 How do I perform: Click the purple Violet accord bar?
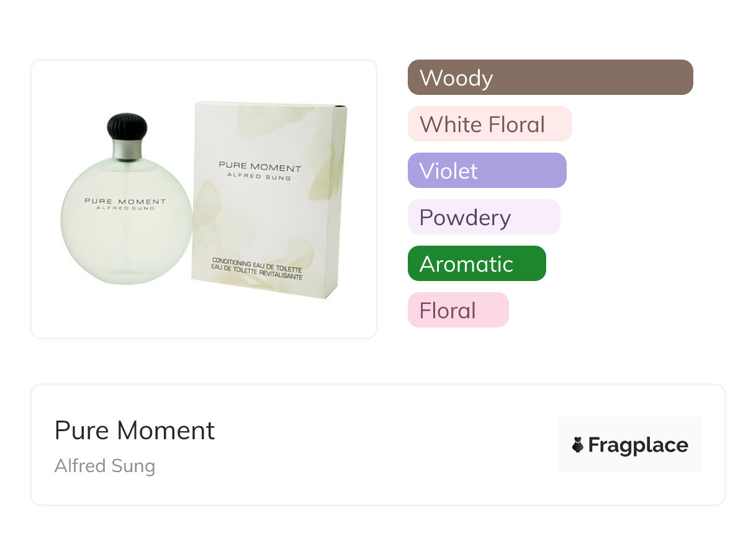[x=487, y=171]
